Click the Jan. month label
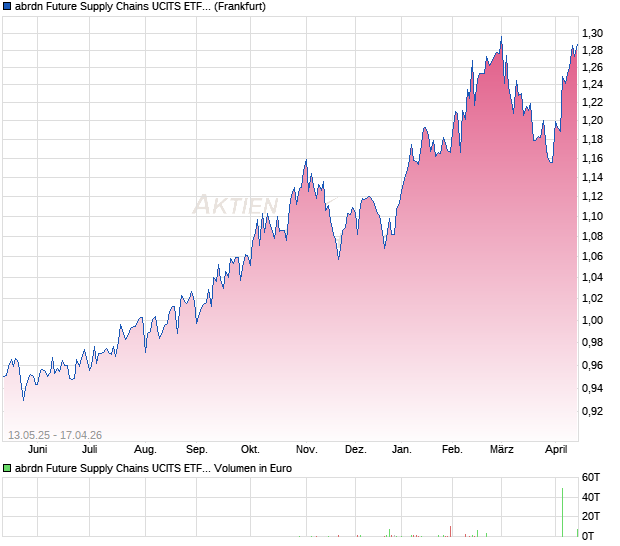 pos(402,449)
